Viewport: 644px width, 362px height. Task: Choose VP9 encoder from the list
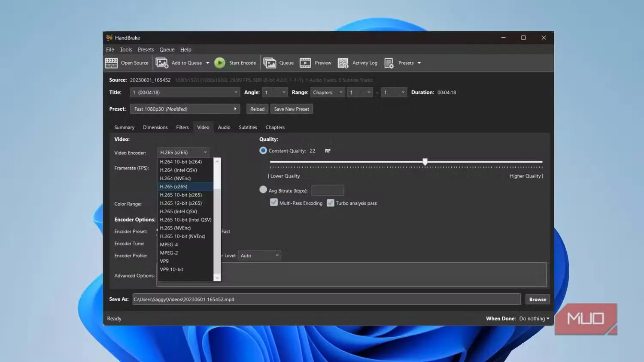click(185, 261)
